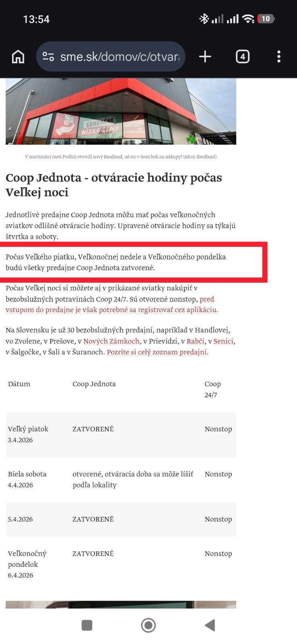Follow the Rabči link
297x644 pixels.
tap(195, 341)
